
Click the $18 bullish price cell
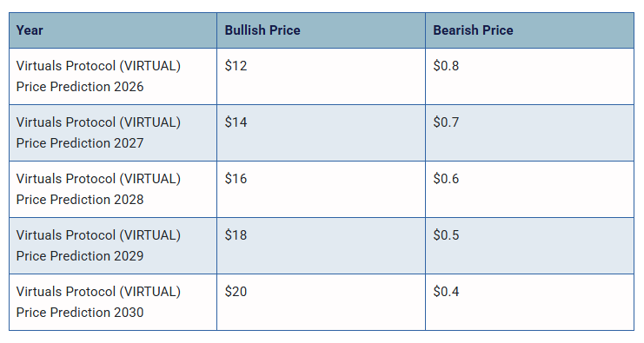(322, 246)
